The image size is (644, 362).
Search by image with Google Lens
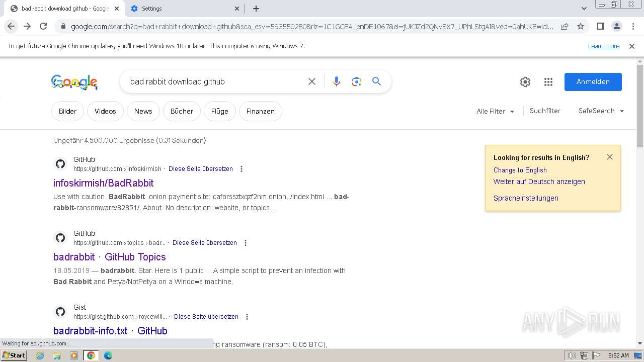tap(357, 81)
